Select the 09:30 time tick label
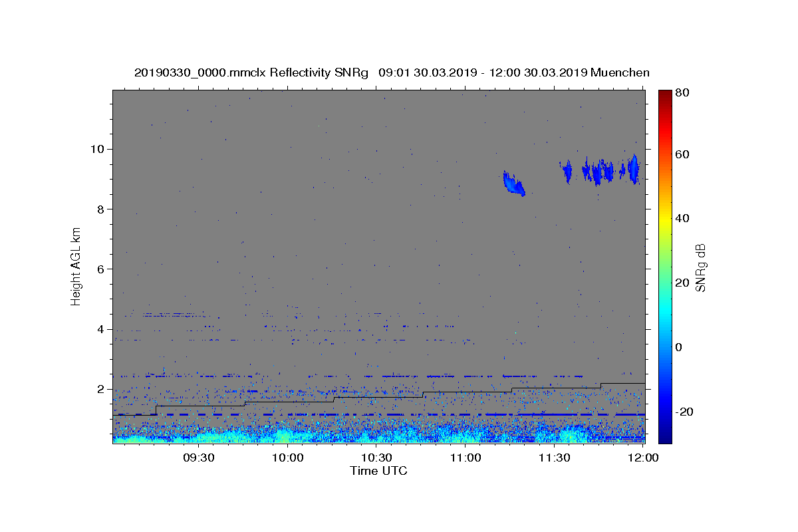 [x=198, y=458]
